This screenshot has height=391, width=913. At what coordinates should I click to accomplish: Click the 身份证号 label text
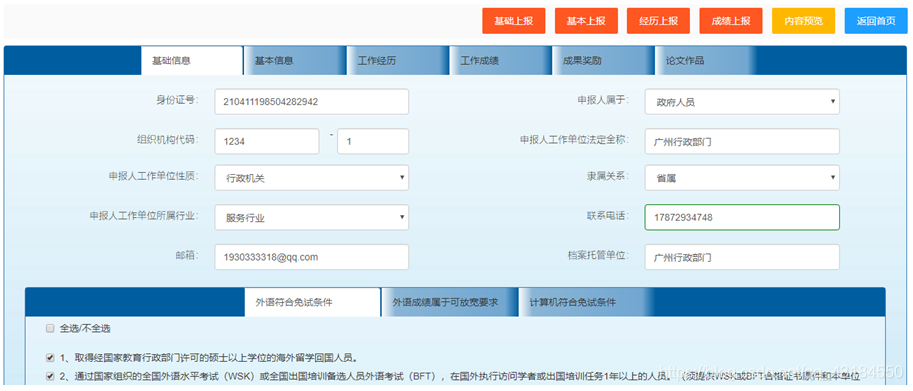click(178, 99)
